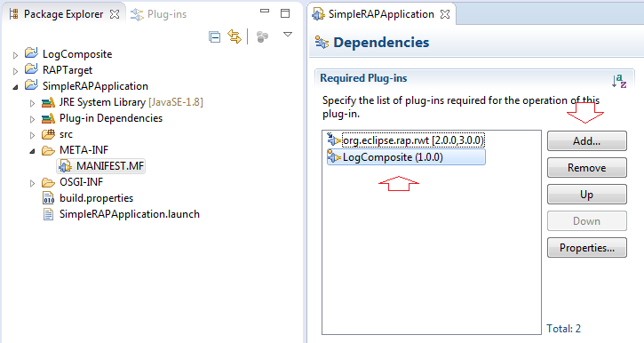Select the MANIFEST.MF file icon
Screen dimensions: 644x343
pyautogui.click(x=65, y=166)
